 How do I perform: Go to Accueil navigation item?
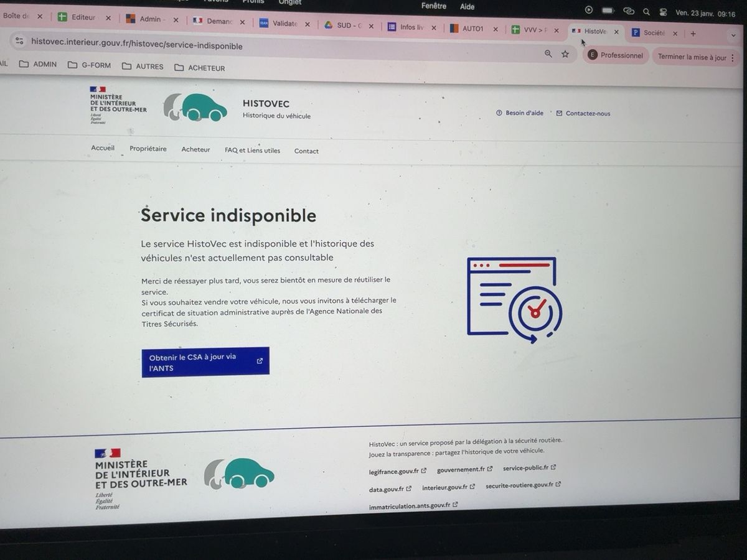[103, 148]
